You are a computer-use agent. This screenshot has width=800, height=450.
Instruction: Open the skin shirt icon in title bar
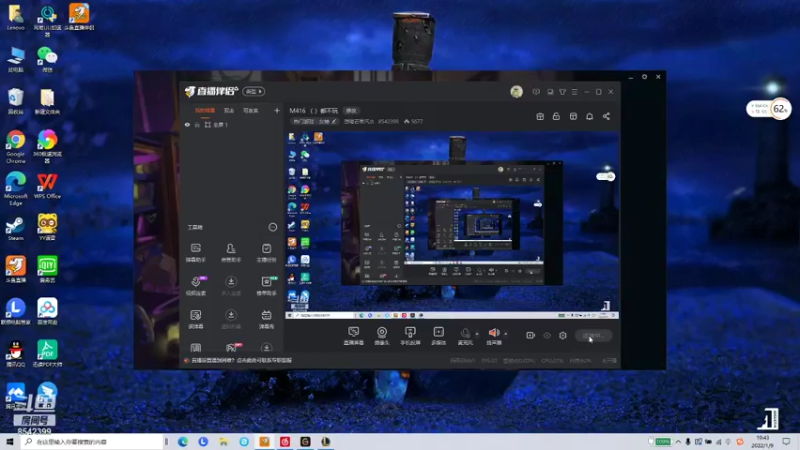pyautogui.click(x=562, y=92)
